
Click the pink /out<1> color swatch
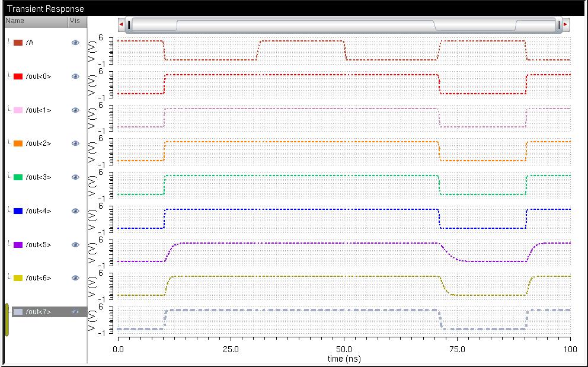coord(18,110)
